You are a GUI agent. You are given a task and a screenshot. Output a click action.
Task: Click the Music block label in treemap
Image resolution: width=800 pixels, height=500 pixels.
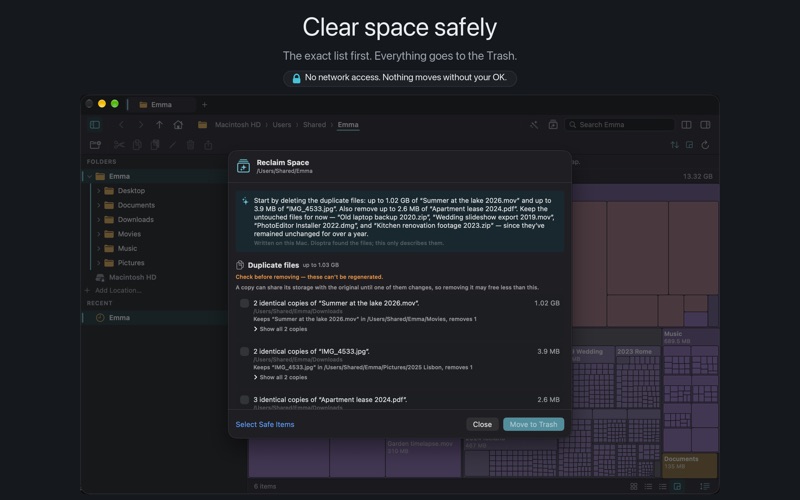tap(673, 334)
